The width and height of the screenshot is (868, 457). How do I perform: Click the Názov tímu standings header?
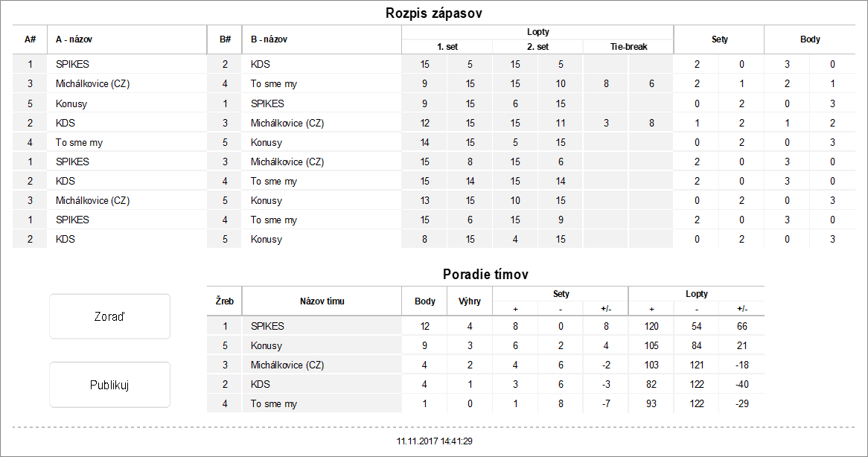pyautogui.click(x=322, y=301)
